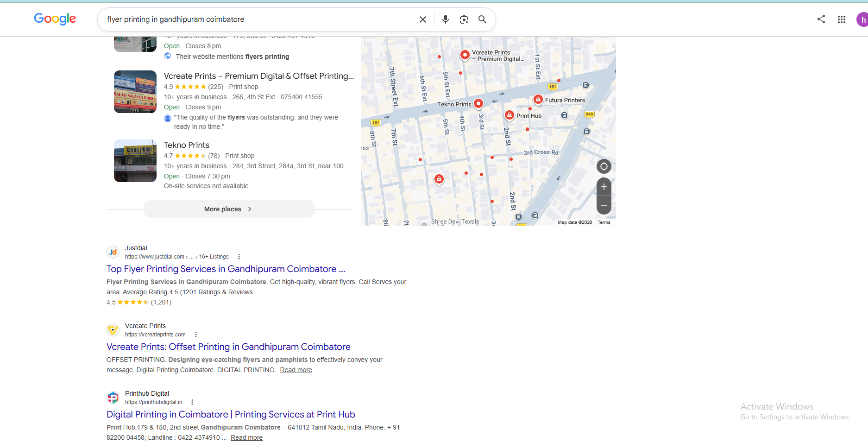Click the https://printhubdigital.in URL text
Image resolution: width=868 pixels, height=443 pixels.
tap(154, 402)
